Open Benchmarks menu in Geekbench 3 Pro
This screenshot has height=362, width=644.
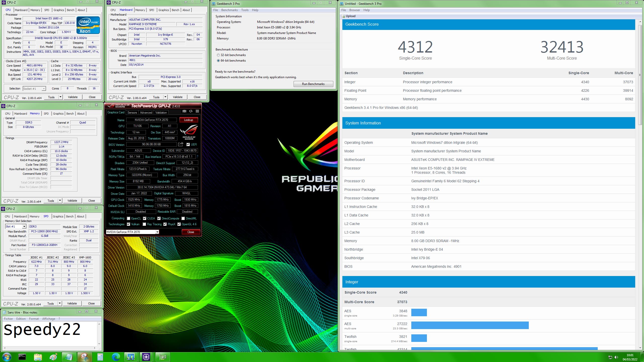(229, 10)
